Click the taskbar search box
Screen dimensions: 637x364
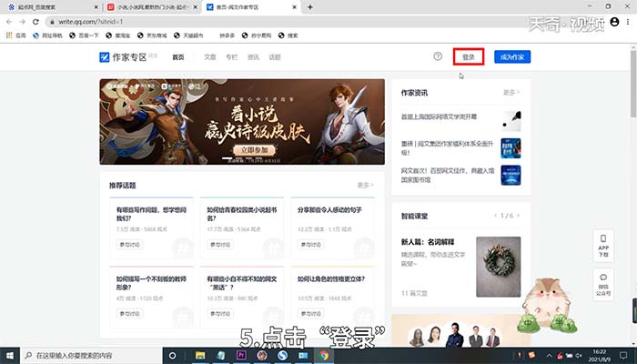tap(91, 356)
